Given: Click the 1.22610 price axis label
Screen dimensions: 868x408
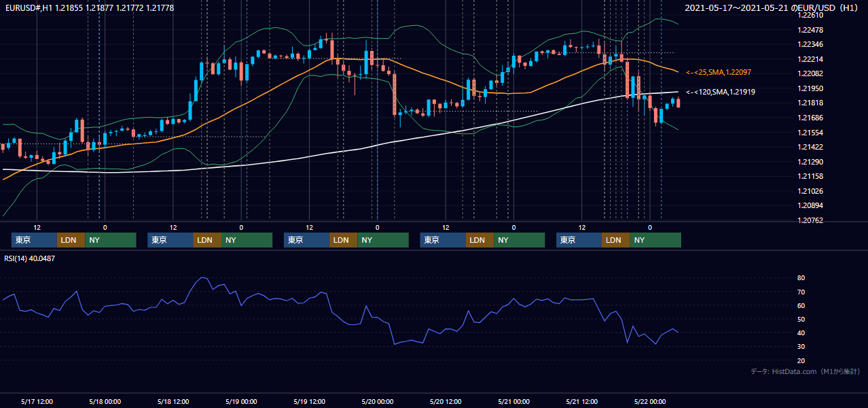Looking at the screenshot, I should pyautogui.click(x=810, y=15).
